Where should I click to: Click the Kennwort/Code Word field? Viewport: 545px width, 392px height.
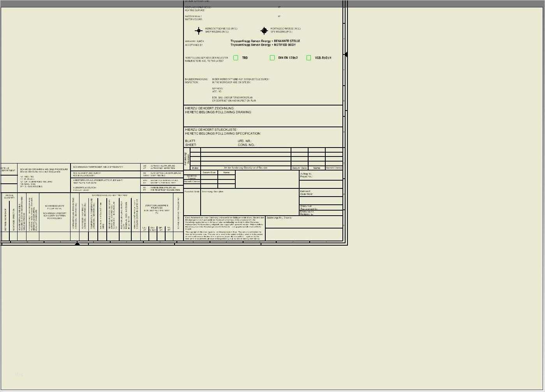click(319, 192)
